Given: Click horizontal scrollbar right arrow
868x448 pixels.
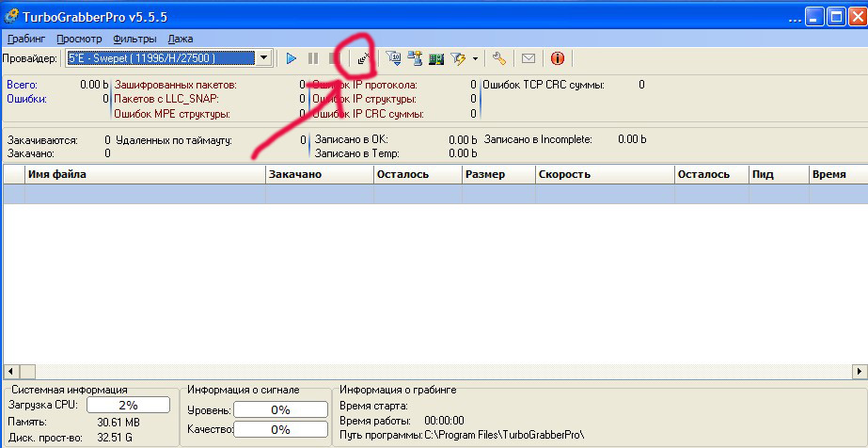Looking at the screenshot, I should [860, 371].
